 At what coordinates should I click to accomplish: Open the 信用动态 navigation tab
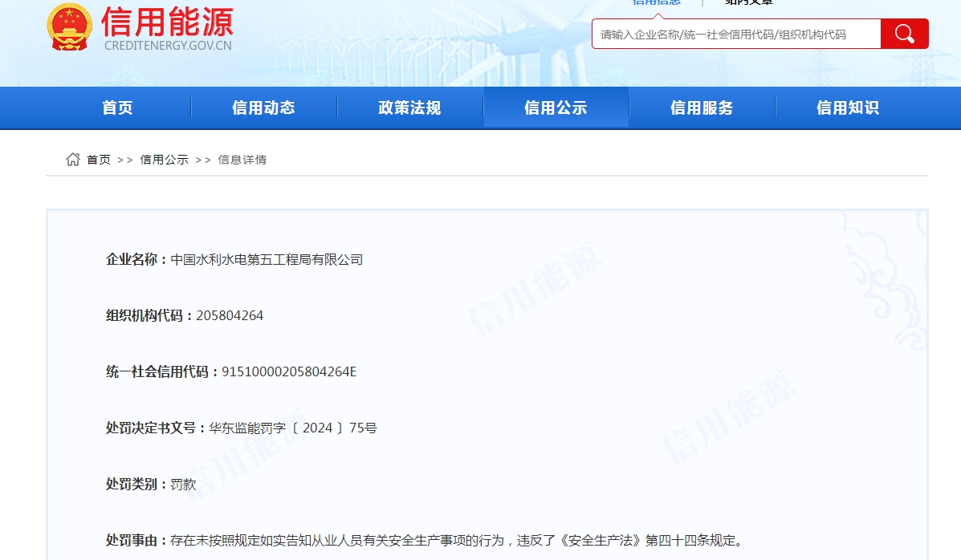click(263, 108)
